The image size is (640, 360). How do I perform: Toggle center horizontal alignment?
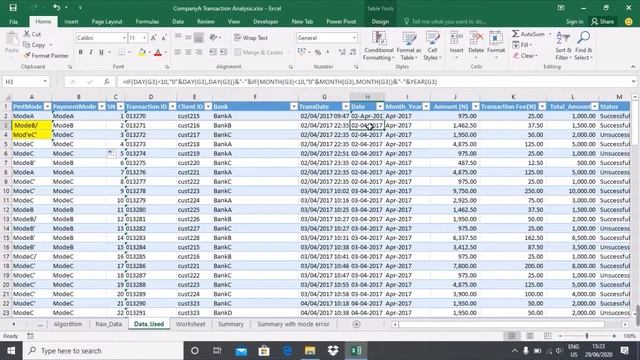188,52
